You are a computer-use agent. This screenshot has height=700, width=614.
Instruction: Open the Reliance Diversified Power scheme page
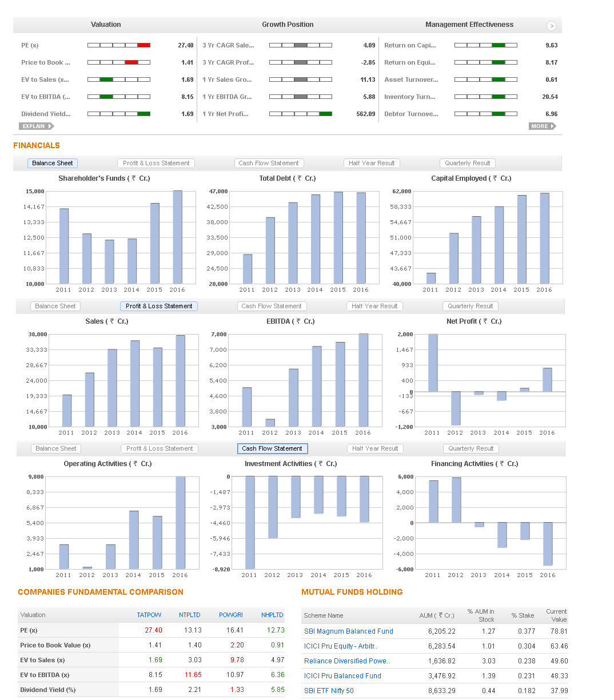pyautogui.click(x=346, y=661)
